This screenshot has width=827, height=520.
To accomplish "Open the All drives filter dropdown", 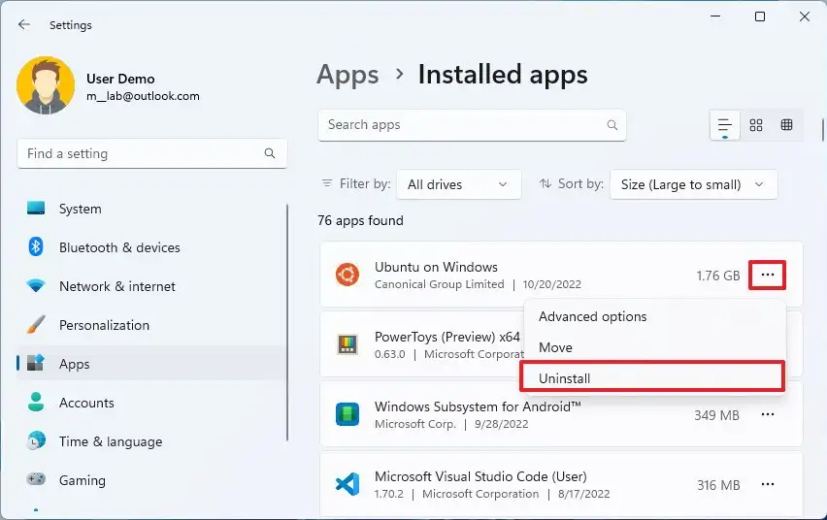I will [458, 184].
